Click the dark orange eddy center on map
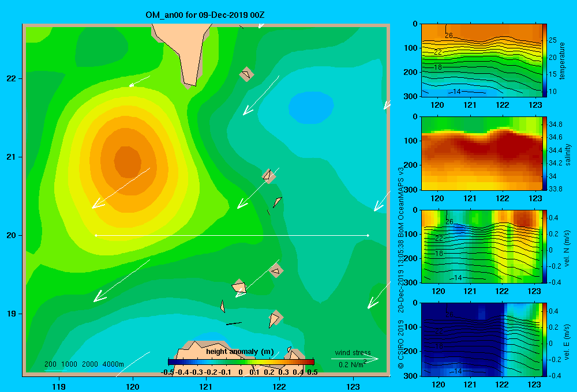 pyautogui.click(x=128, y=162)
